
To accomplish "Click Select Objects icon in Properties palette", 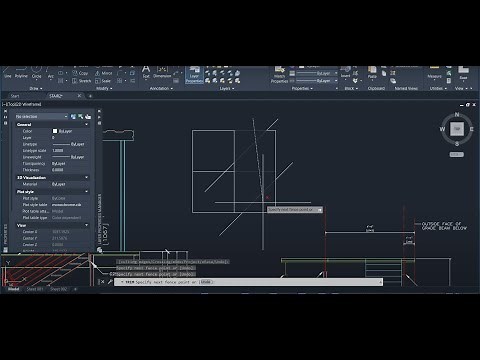I will (x=81, y=116).
